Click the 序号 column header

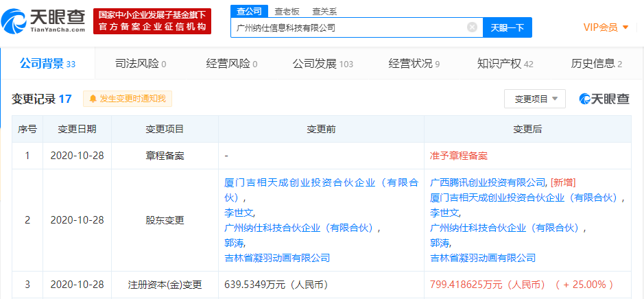pos(27,129)
